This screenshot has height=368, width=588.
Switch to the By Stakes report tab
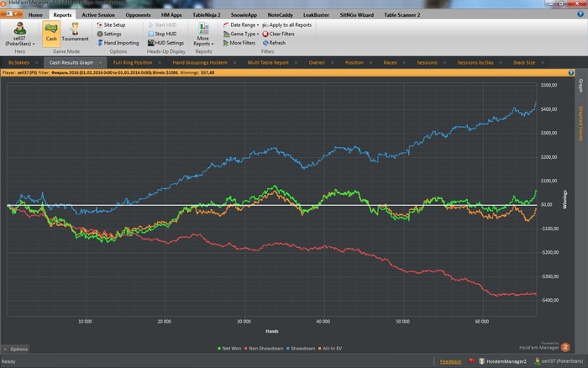[x=18, y=63]
